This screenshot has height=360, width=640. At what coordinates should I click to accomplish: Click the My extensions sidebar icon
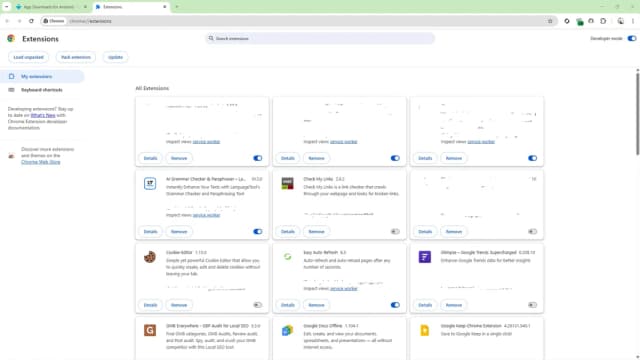pyautogui.click(x=11, y=76)
